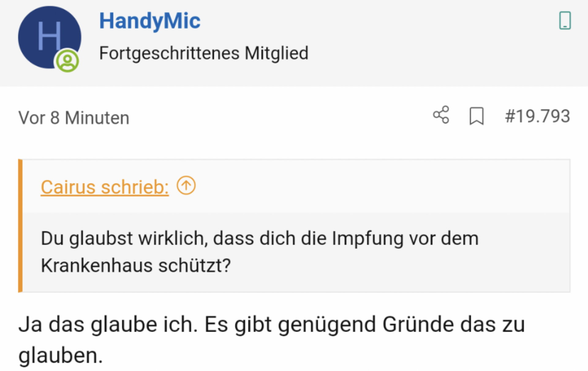Viewport: 588px width, 371px height.
Task: Jump to Cairus's original post via arrow icon
Action: point(186,185)
